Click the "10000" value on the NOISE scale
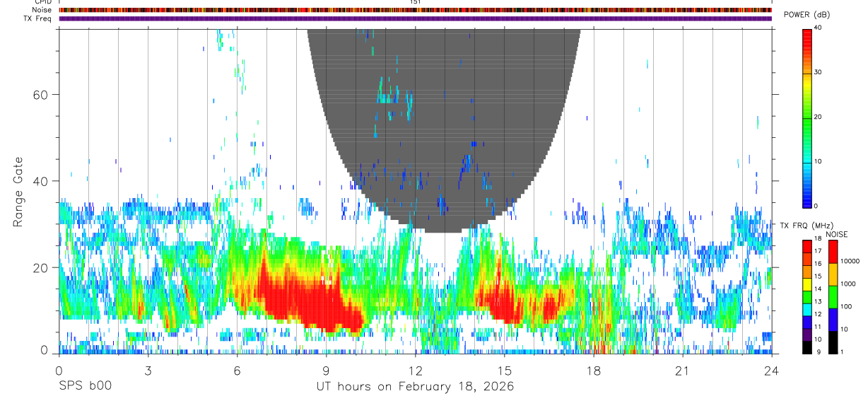 click(x=850, y=261)
